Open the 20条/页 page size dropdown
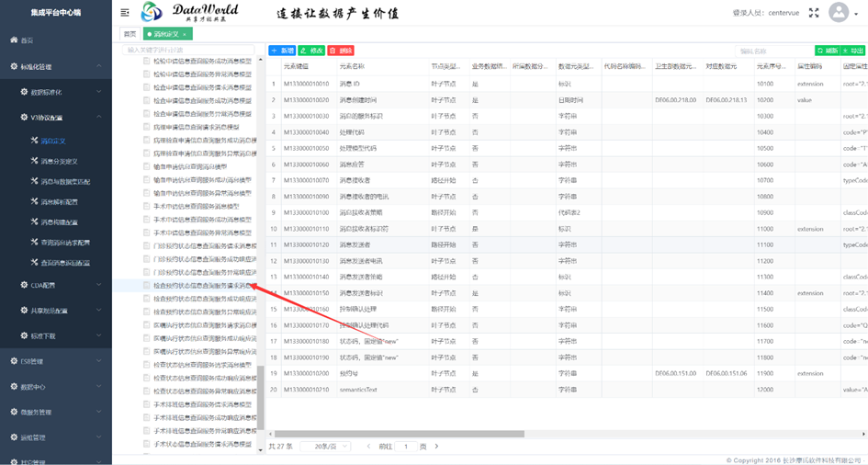Image resolution: width=868 pixels, height=465 pixels. pyautogui.click(x=325, y=447)
